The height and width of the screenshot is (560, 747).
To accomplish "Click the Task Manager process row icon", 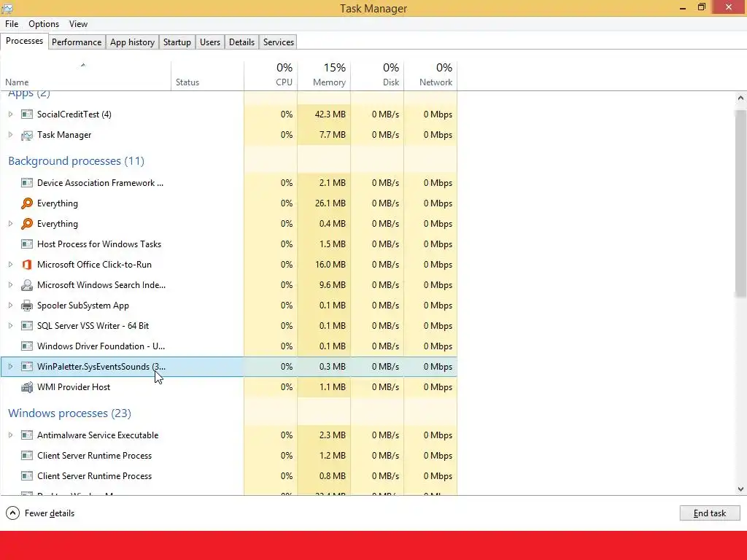I will [x=27, y=135].
